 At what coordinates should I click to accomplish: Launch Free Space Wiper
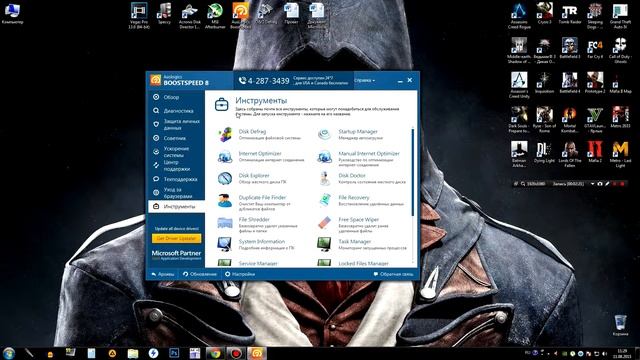359,220
